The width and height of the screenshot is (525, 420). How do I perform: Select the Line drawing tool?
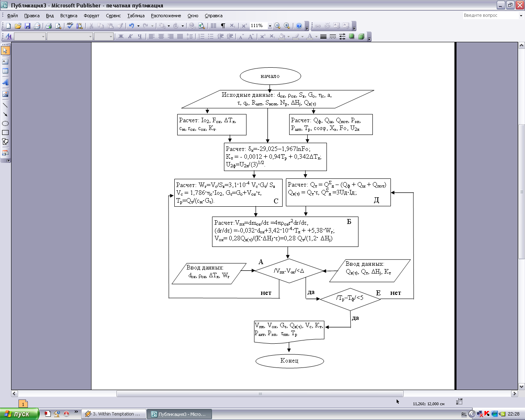[x=5, y=105]
